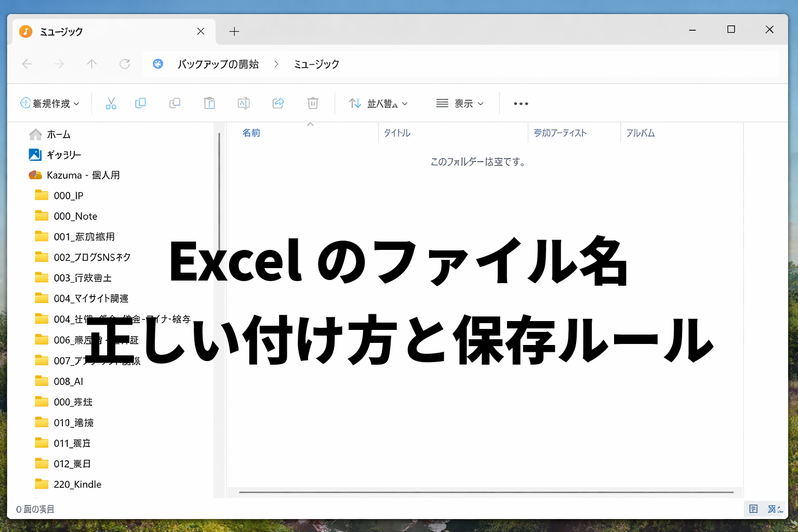
Task: Open the 新規作成 dropdown
Action: (50, 103)
